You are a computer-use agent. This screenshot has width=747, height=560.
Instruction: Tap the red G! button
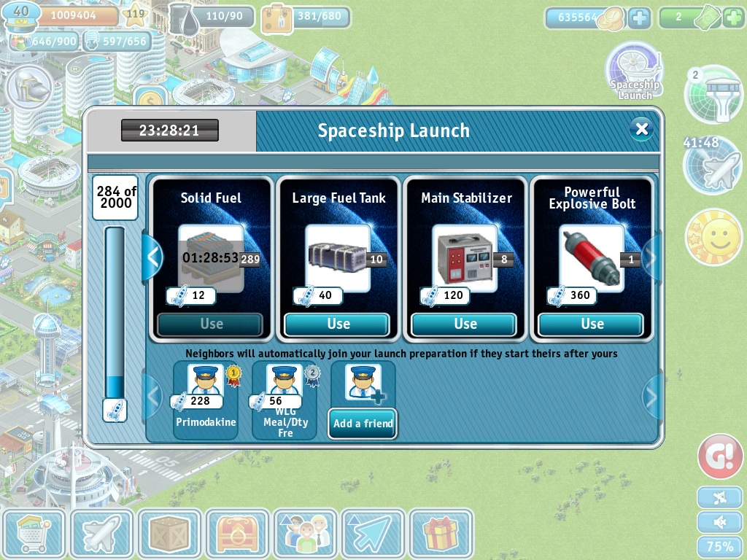pos(720,456)
